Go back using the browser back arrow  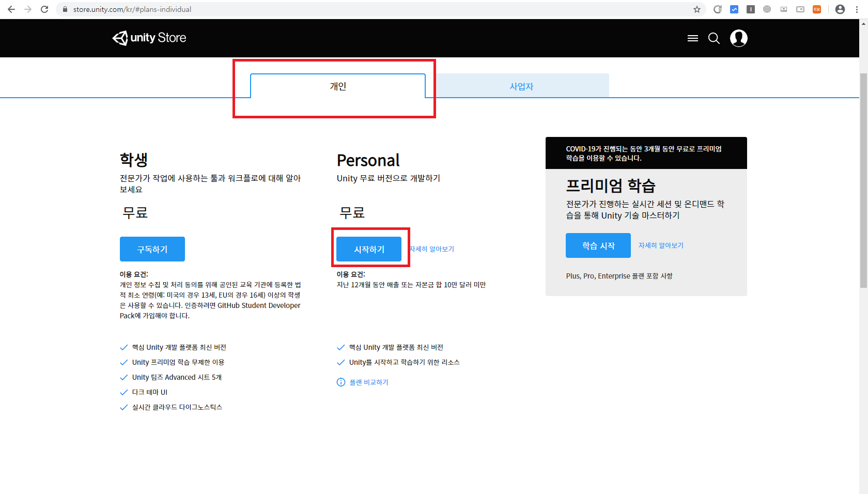tap(11, 9)
